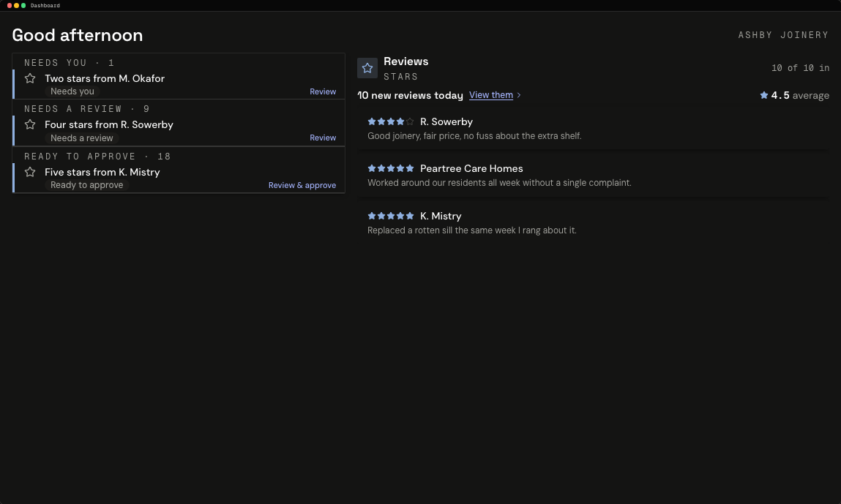Screen dimensions: 841x504
Task: Select the Needs a review status pill
Action: 81,138
